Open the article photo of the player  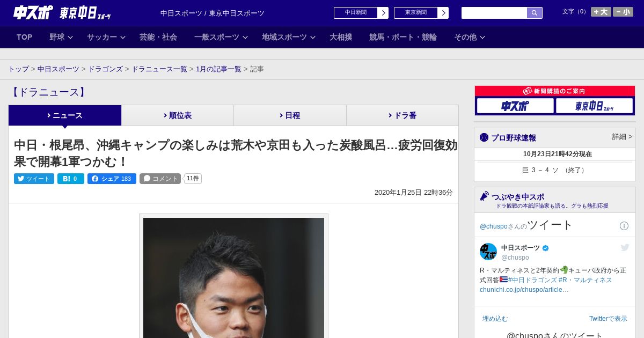[x=233, y=277]
